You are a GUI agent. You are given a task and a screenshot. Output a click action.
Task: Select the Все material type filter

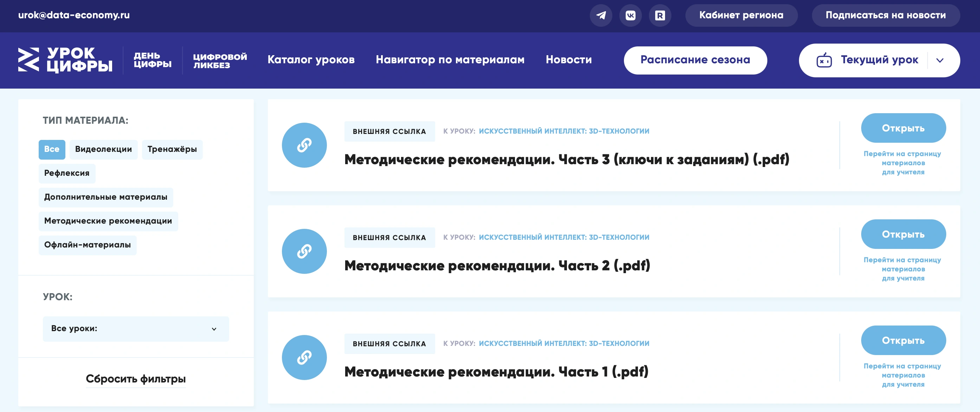point(52,149)
